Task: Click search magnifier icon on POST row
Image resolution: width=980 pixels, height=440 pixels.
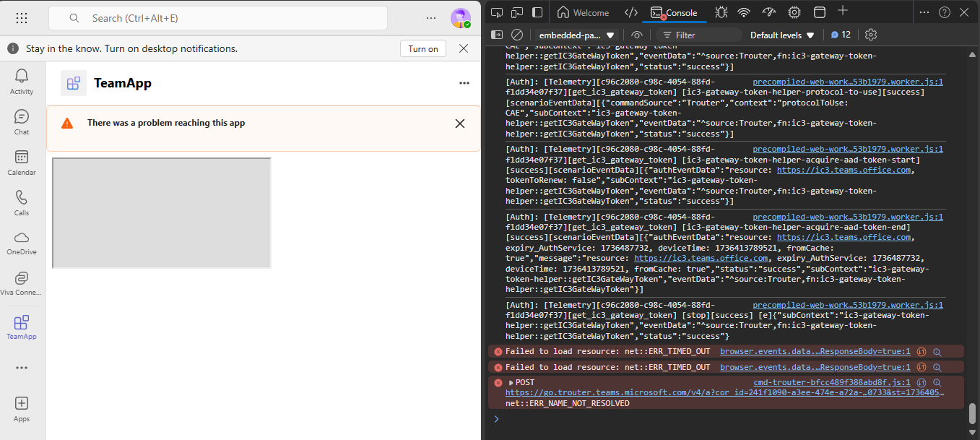Action: click(937, 383)
